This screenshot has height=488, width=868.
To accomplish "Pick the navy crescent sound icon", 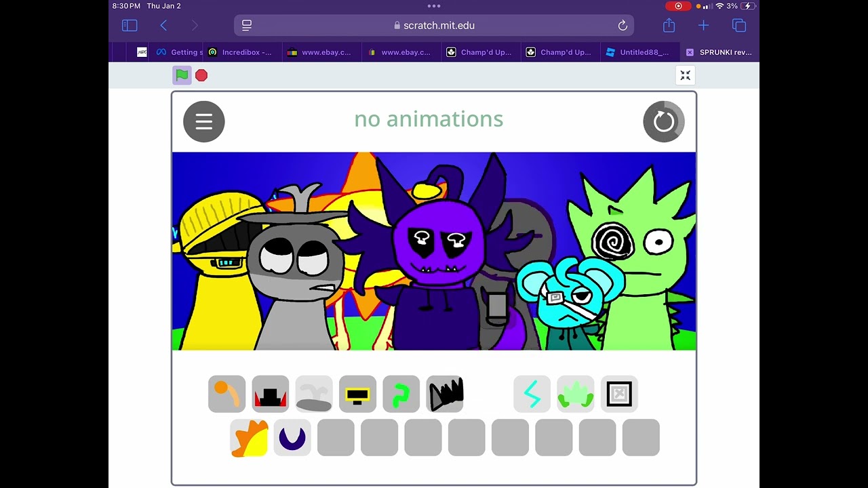I will (x=292, y=438).
